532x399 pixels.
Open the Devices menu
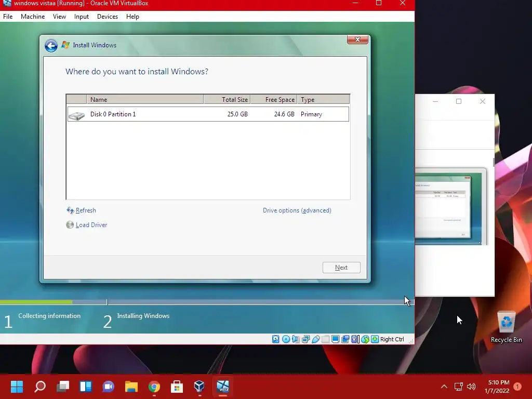108,17
